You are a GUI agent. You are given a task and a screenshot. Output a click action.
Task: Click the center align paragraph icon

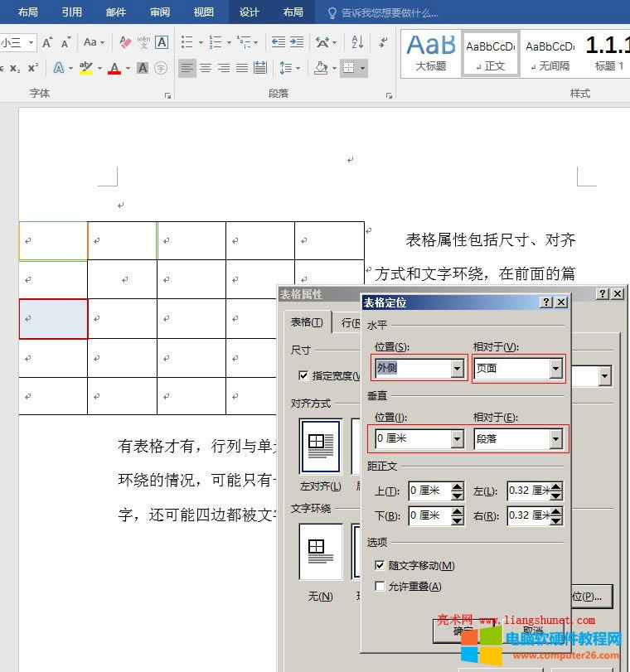pos(206,68)
